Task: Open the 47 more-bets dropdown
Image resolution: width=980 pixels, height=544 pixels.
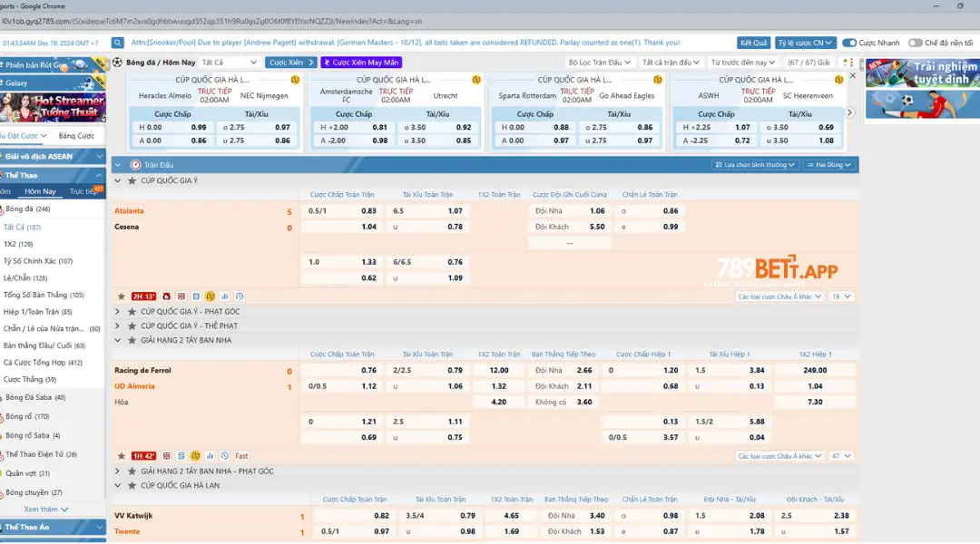Action: pyautogui.click(x=841, y=456)
